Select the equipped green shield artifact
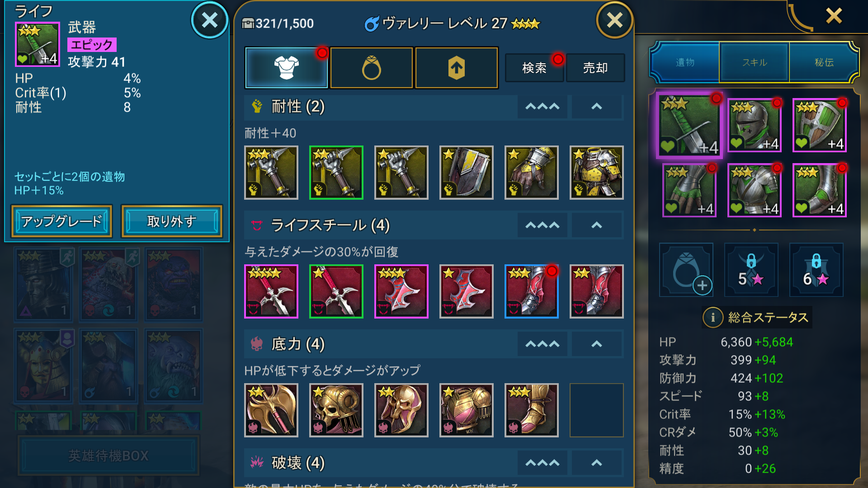The height and width of the screenshot is (488, 868). 820,125
